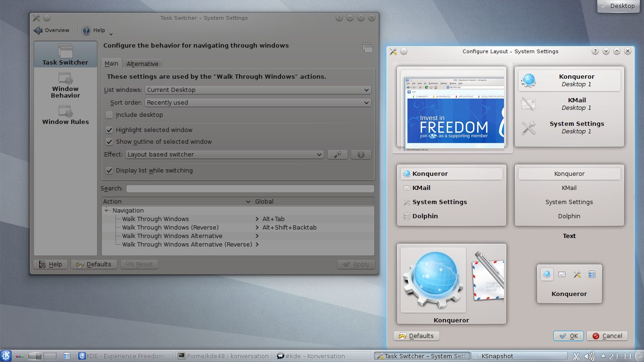This screenshot has height=362, width=644.
Task: Choose the bold icon list layout ending with Dolphin
Action: click(x=452, y=195)
